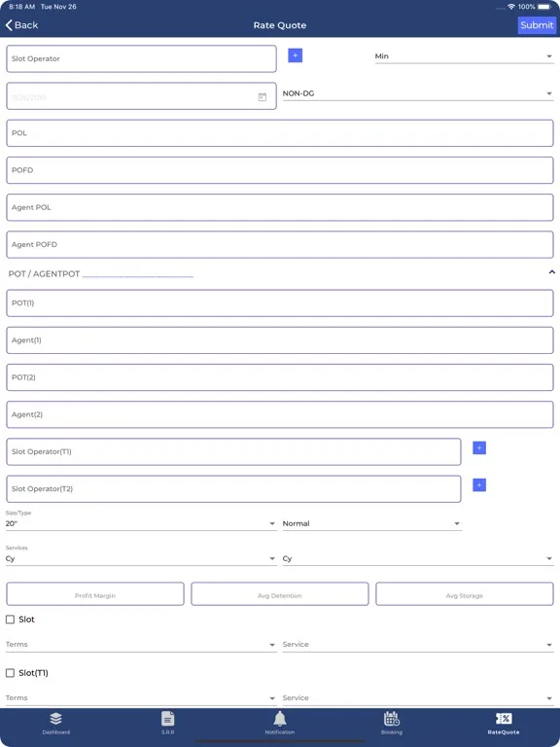Focus the POL input field
560x747 pixels.
[280, 133]
